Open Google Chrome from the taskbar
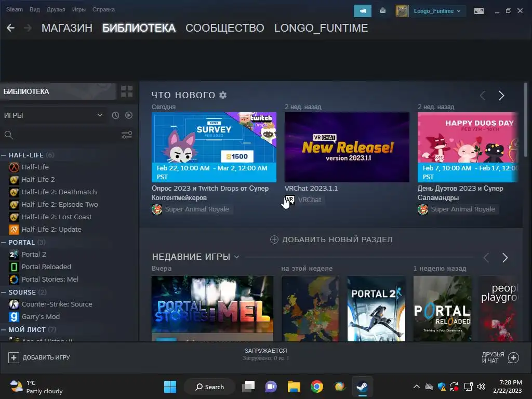Image resolution: width=532 pixels, height=399 pixels. coord(316,387)
